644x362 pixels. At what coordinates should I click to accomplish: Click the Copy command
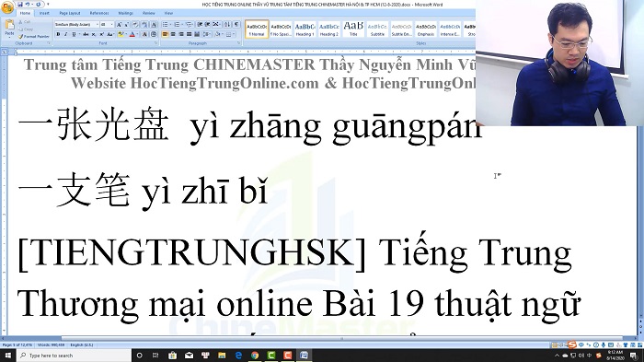point(26,29)
